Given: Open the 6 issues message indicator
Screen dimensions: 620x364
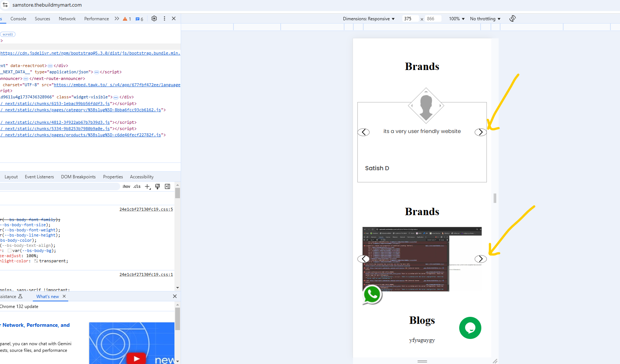Looking at the screenshot, I should pyautogui.click(x=139, y=19).
